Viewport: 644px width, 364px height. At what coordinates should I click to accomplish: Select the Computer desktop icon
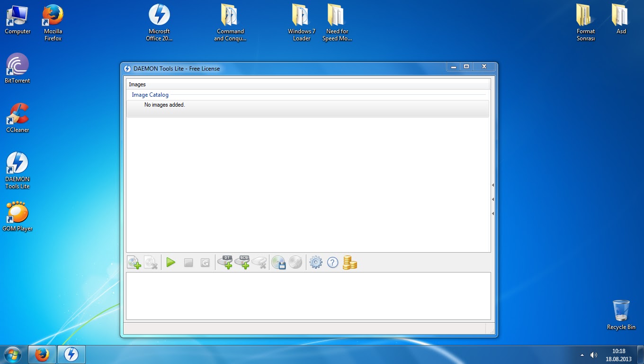click(x=18, y=20)
